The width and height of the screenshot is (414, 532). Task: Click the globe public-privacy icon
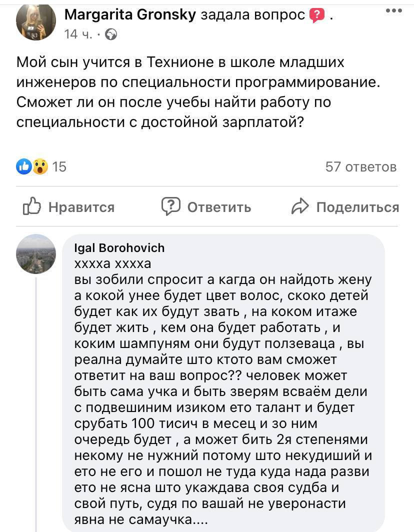coord(111,34)
